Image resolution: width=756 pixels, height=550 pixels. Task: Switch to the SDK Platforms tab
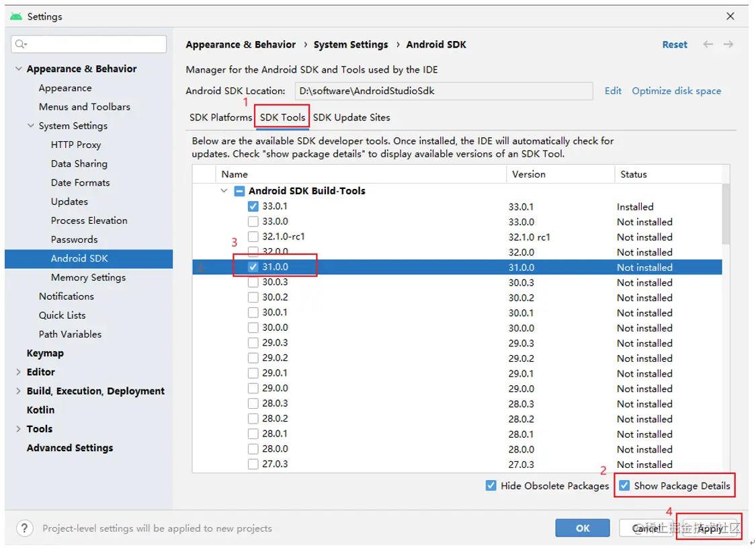[220, 118]
